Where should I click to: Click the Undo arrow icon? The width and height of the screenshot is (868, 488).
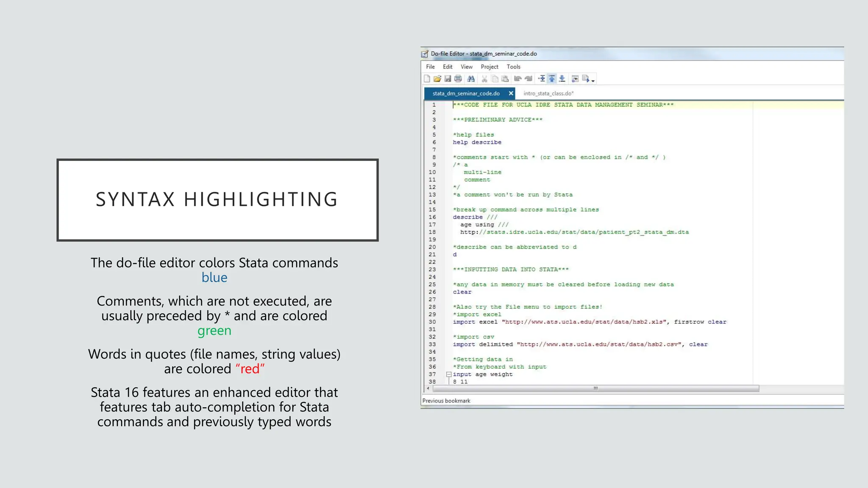(517, 79)
